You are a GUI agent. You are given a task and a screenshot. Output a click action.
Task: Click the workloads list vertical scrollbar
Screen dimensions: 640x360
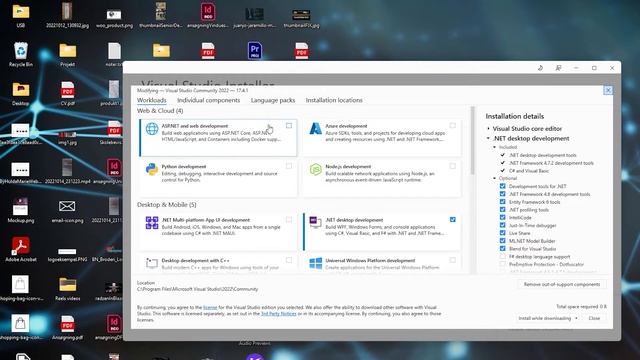tap(473, 141)
